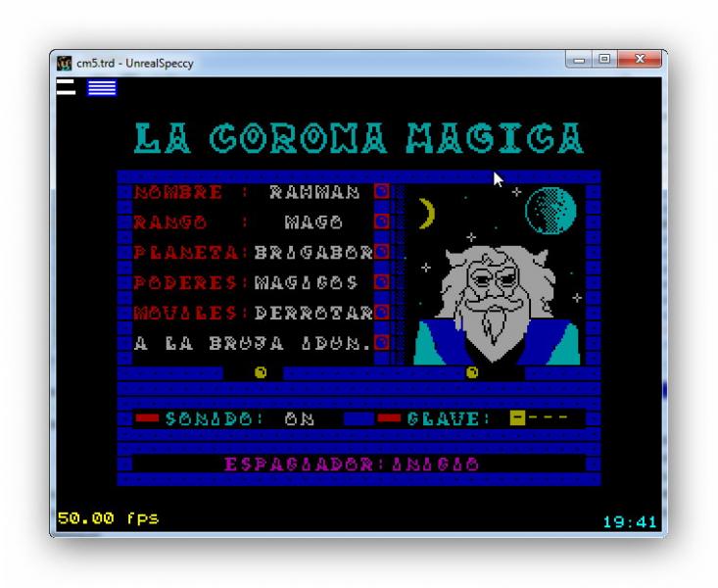Select the ESPACIADOR: INICIO start prompt
The width and height of the screenshot is (718, 588).
(352, 464)
